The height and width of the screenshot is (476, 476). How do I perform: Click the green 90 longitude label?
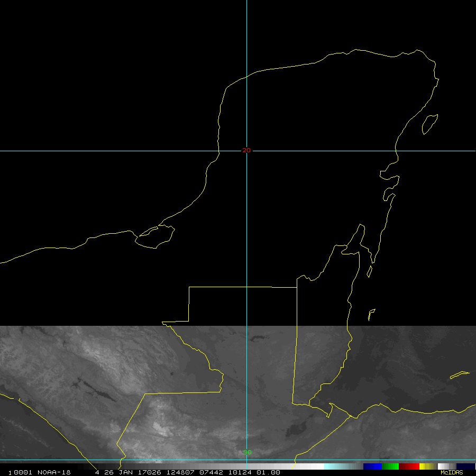point(247,452)
